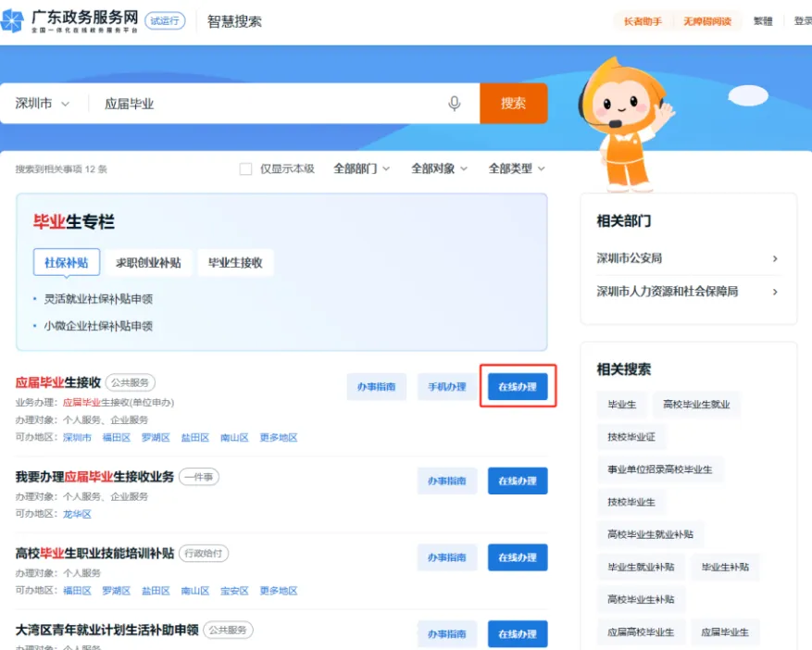Click 手机办理 for 应届毕业生接收

click(447, 387)
